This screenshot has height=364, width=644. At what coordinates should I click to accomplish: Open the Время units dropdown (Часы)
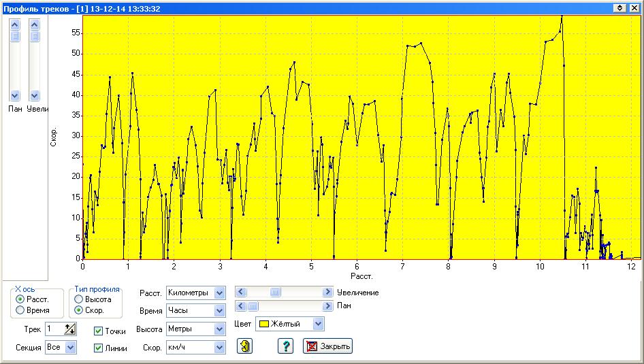pyautogui.click(x=219, y=311)
